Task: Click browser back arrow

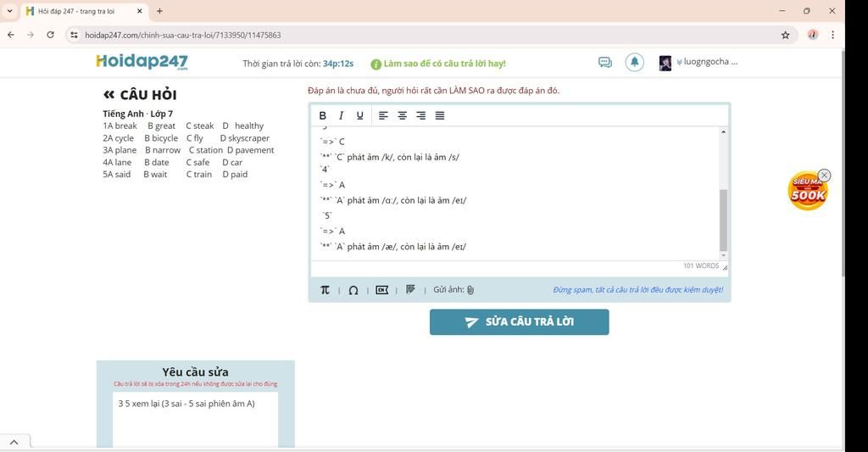Action: 10,35
